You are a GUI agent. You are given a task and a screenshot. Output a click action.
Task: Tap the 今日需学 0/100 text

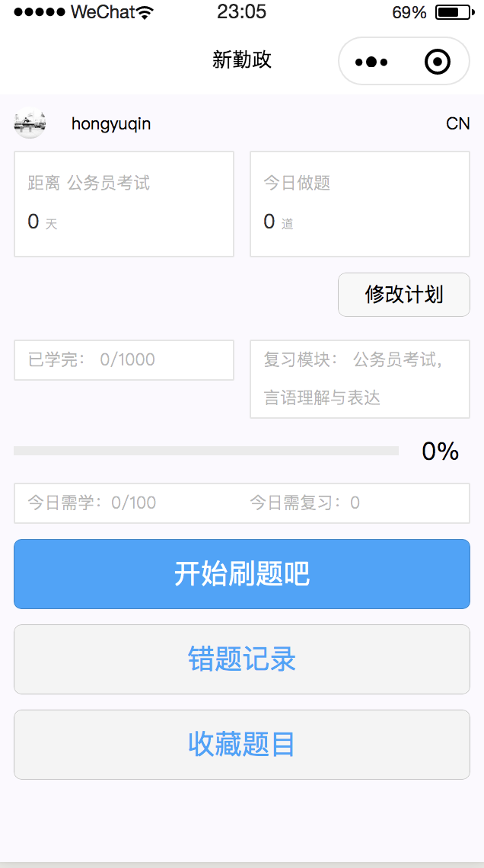(x=92, y=503)
